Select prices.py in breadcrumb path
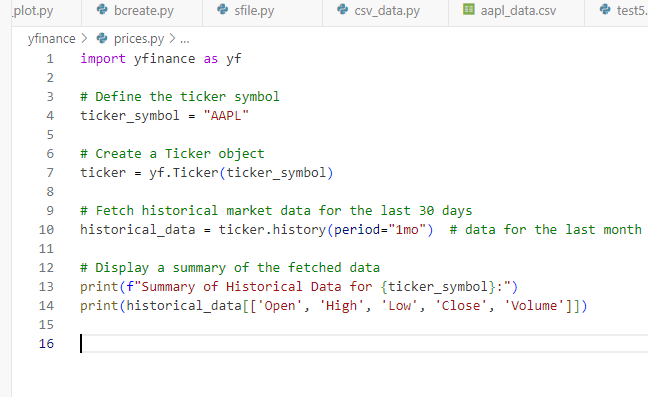This screenshot has height=397, width=648. [x=139, y=39]
